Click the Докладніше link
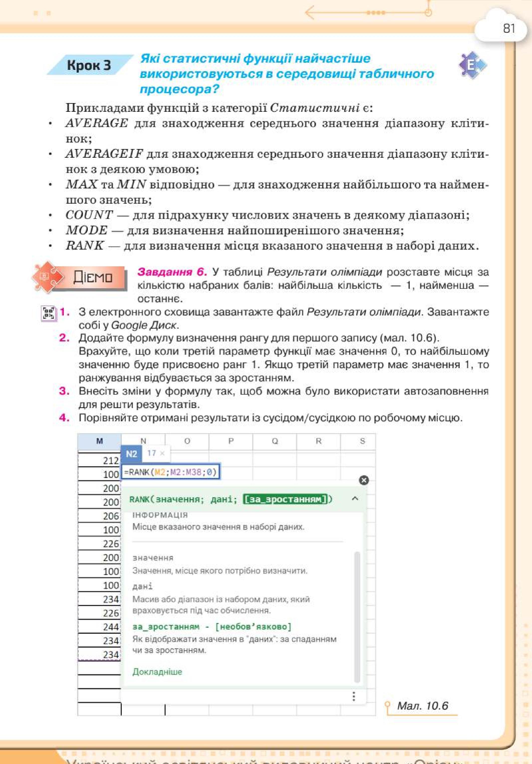Viewport: 532px width, 764px height. tap(157, 671)
